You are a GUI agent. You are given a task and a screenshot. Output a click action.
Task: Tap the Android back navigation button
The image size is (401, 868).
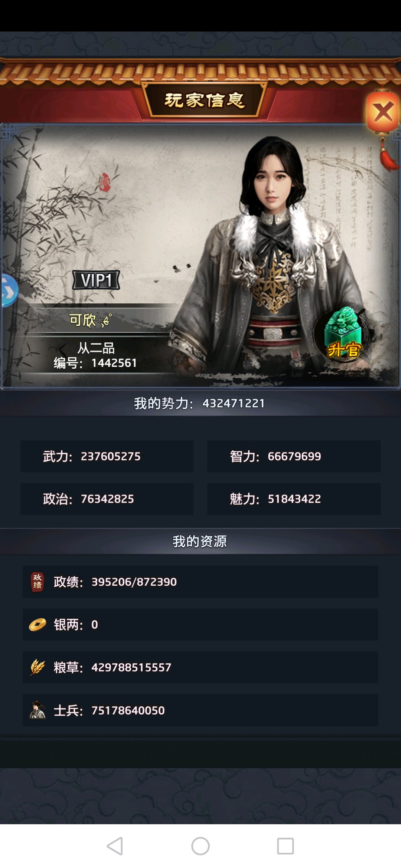point(115,846)
